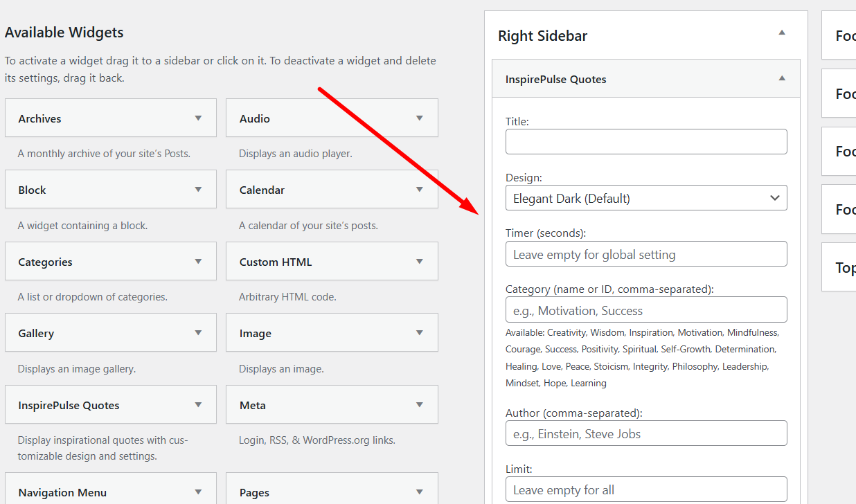Expand the Archives widget arrow
Image resolution: width=856 pixels, height=504 pixels.
pos(198,118)
